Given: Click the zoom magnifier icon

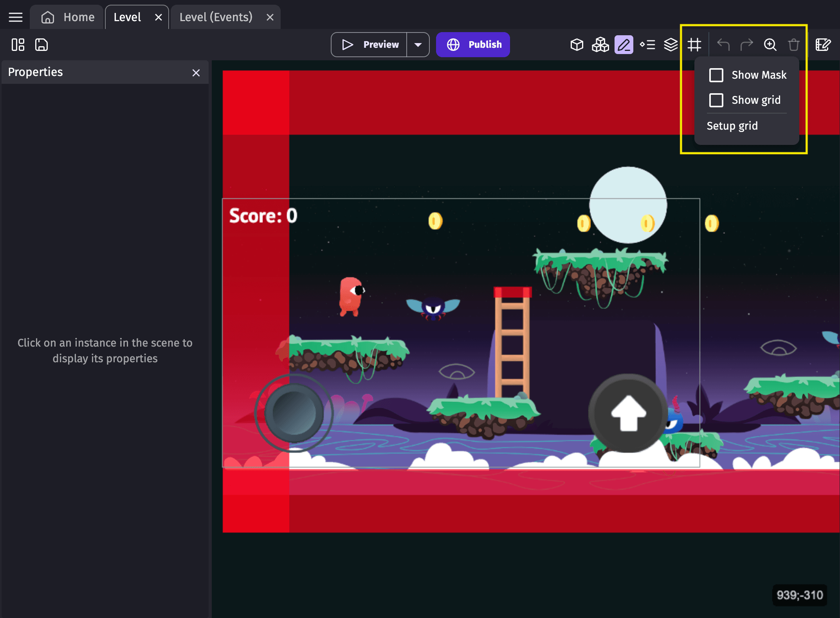Looking at the screenshot, I should [x=770, y=45].
